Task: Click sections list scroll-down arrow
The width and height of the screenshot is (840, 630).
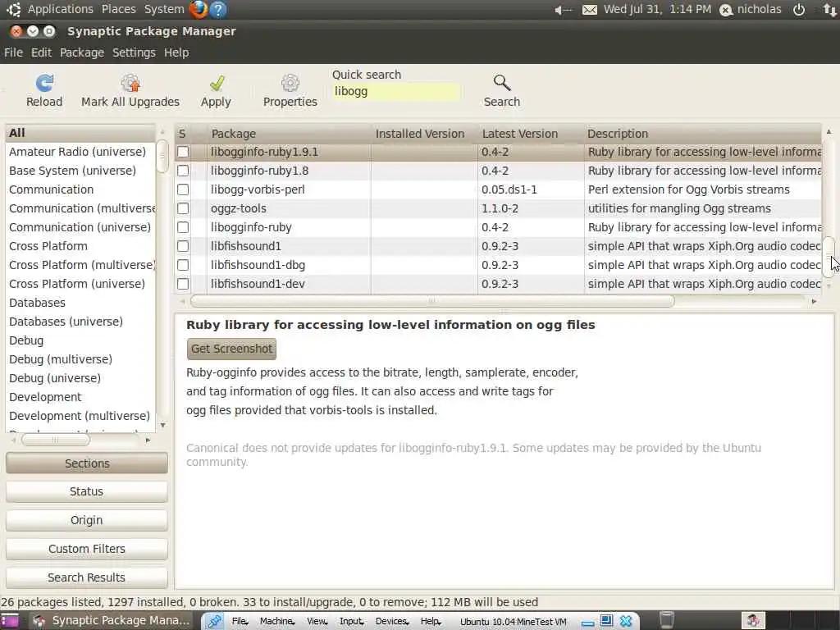Action: pos(162,426)
